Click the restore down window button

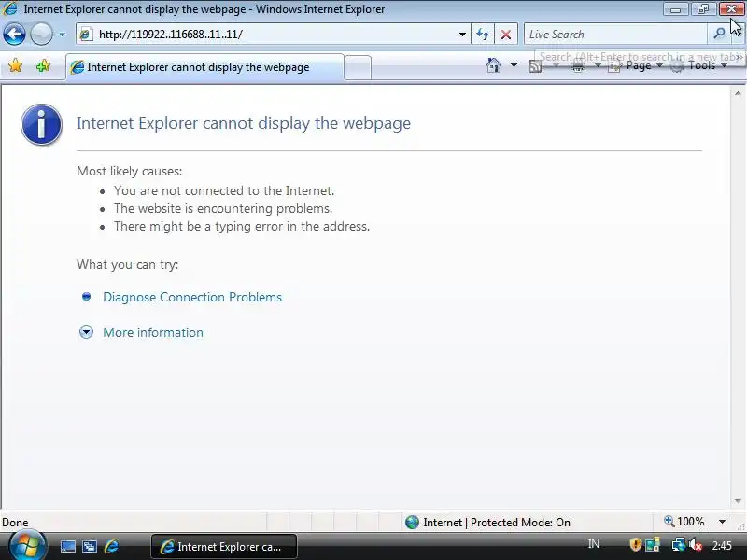(x=703, y=9)
